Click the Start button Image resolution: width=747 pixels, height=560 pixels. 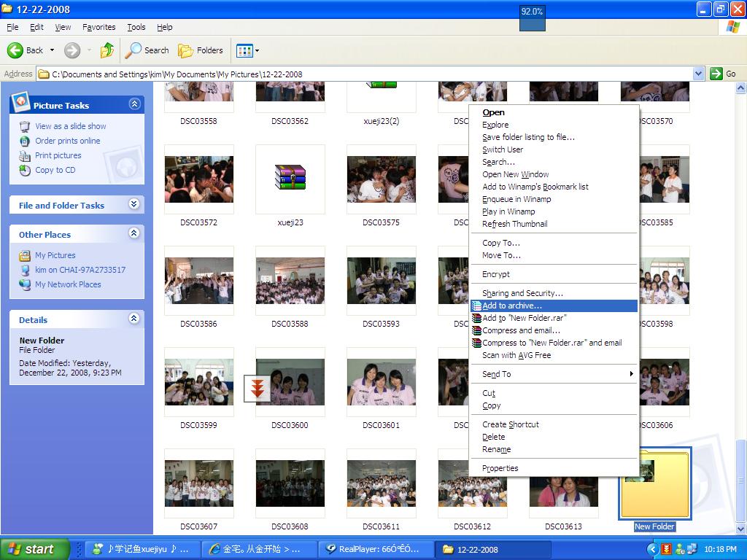tap(34, 549)
